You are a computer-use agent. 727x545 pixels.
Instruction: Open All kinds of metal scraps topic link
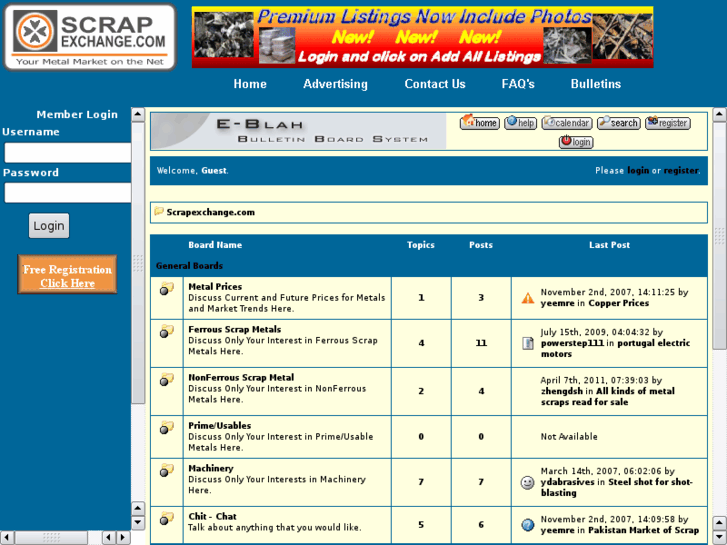(608, 397)
